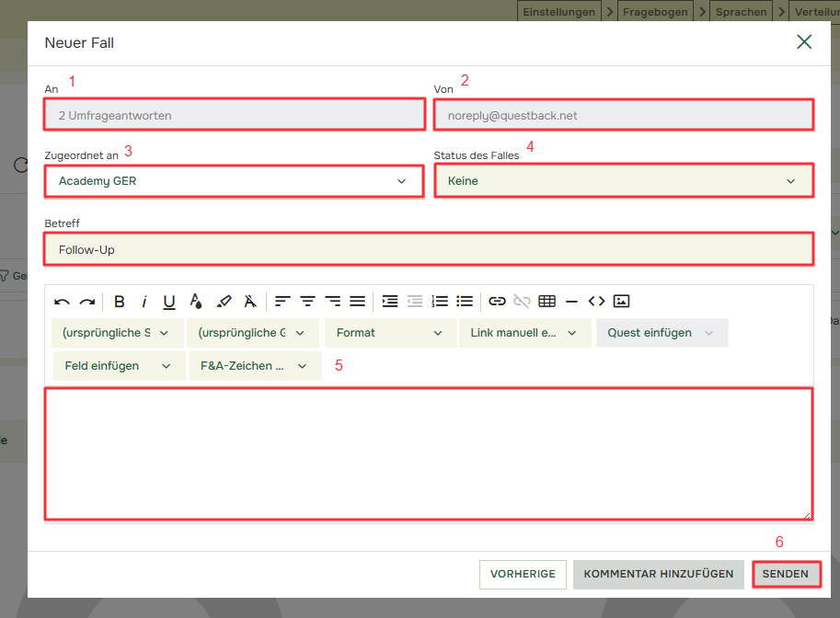Click the Betreff subject field
The width and height of the screenshot is (840, 618).
(428, 249)
